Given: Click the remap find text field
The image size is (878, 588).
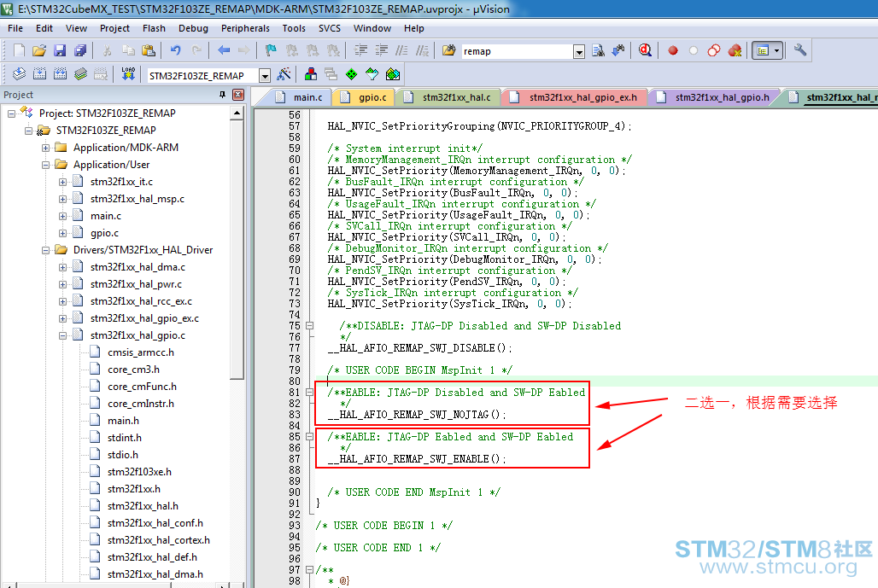Looking at the screenshot, I should (x=517, y=51).
